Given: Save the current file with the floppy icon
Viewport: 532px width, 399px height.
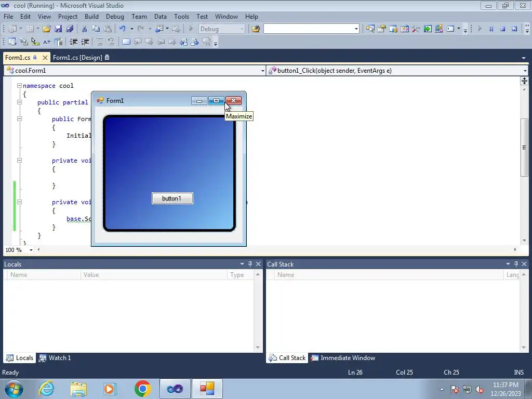Looking at the screenshot, I should (58, 29).
